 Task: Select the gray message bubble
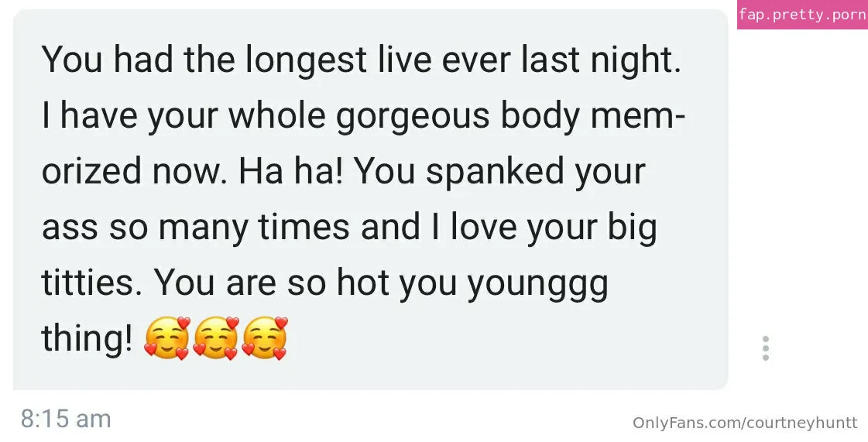370,200
